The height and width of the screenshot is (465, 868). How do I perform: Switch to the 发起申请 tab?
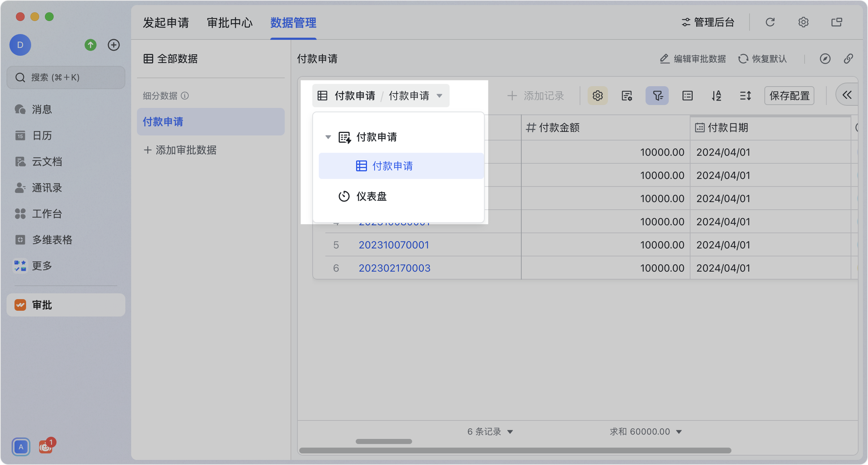click(166, 22)
